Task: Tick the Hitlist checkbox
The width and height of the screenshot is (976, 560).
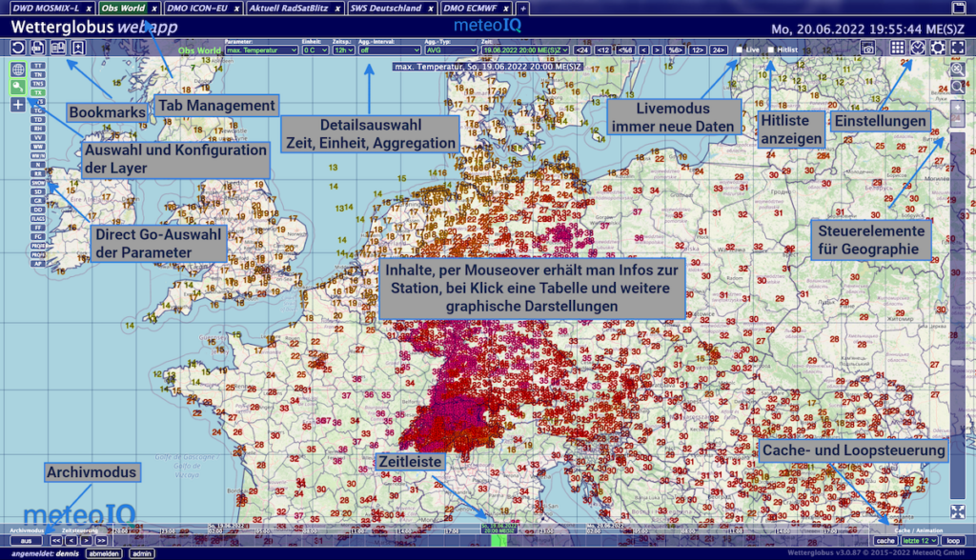Action: [x=770, y=49]
